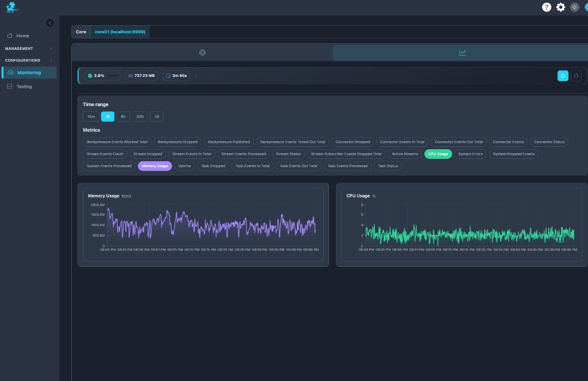Click the 737.23 MB memory chip

[141, 76]
